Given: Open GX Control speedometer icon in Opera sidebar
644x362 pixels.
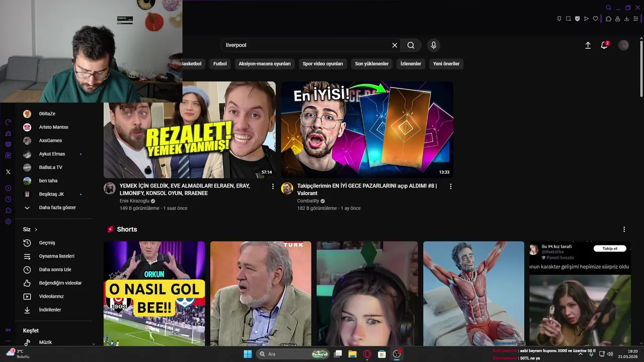Looking at the screenshot, I should coord(8,122).
